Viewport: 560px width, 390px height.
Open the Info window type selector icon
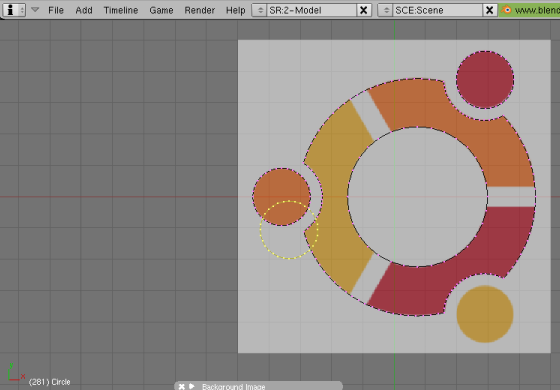[x=14, y=10]
